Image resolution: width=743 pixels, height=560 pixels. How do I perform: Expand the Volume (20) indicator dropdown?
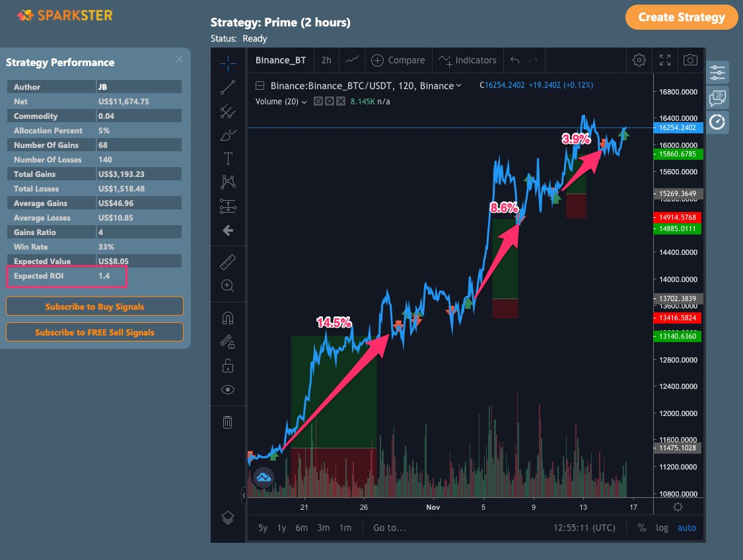(304, 102)
